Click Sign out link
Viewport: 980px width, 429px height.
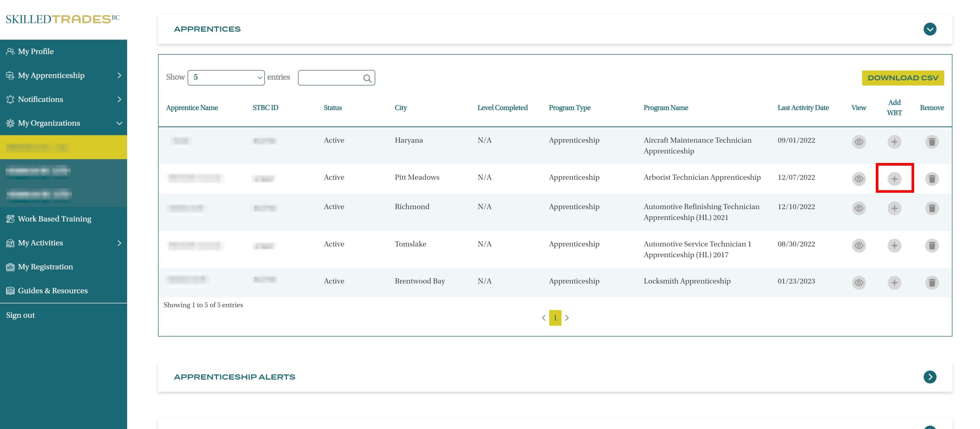(x=20, y=315)
